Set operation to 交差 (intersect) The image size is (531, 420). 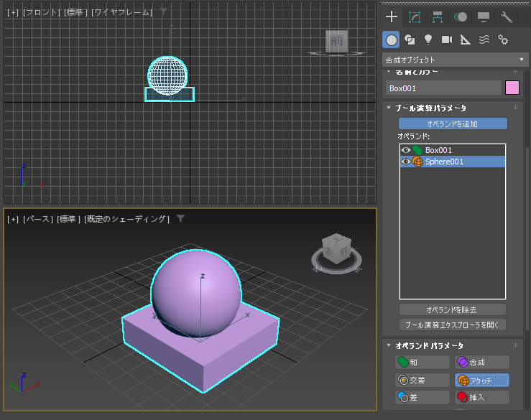[x=423, y=380]
